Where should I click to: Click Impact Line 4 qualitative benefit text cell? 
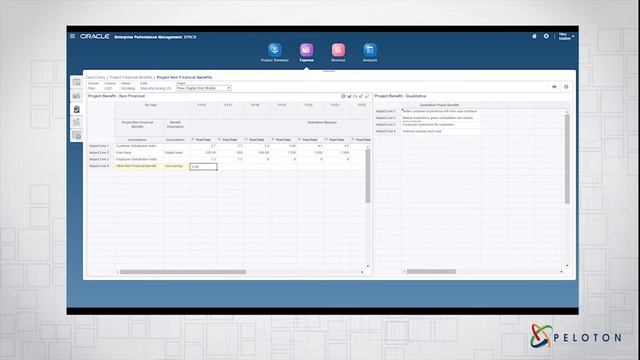click(441, 131)
